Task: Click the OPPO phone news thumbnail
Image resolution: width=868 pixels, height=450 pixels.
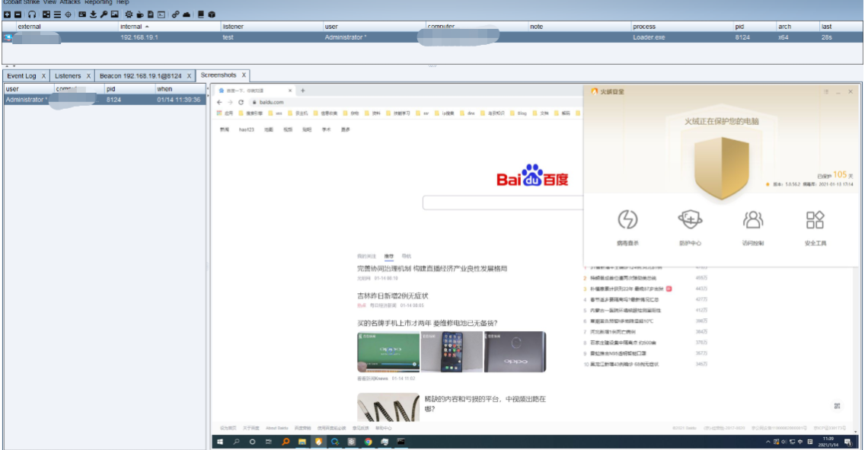Action: (388, 352)
